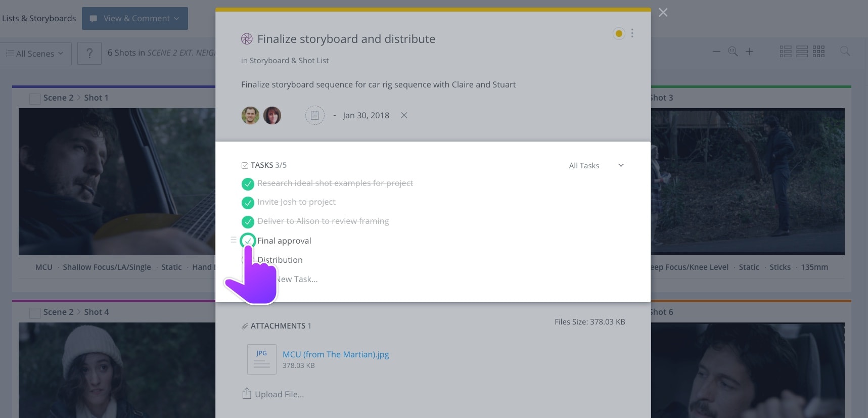This screenshot has height=418, width=868.
Task: Open MCU (from The Martian).jpg attachment link
Action: click(336, 354)
